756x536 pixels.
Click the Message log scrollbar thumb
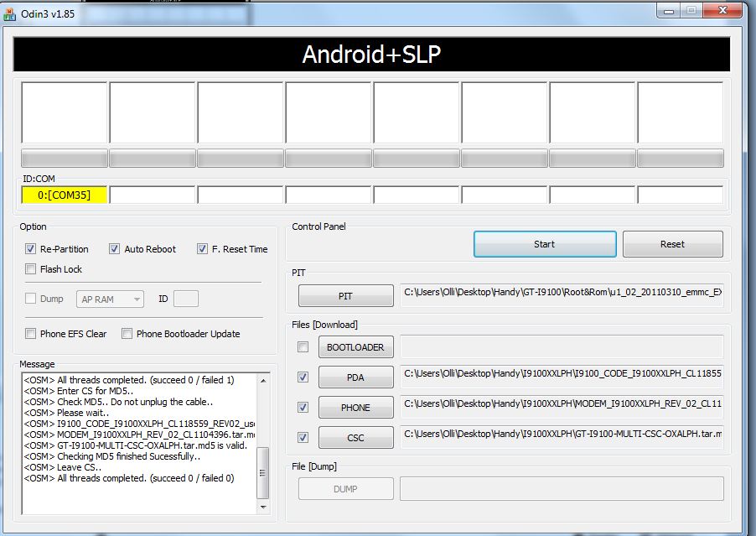pos(263,473)
